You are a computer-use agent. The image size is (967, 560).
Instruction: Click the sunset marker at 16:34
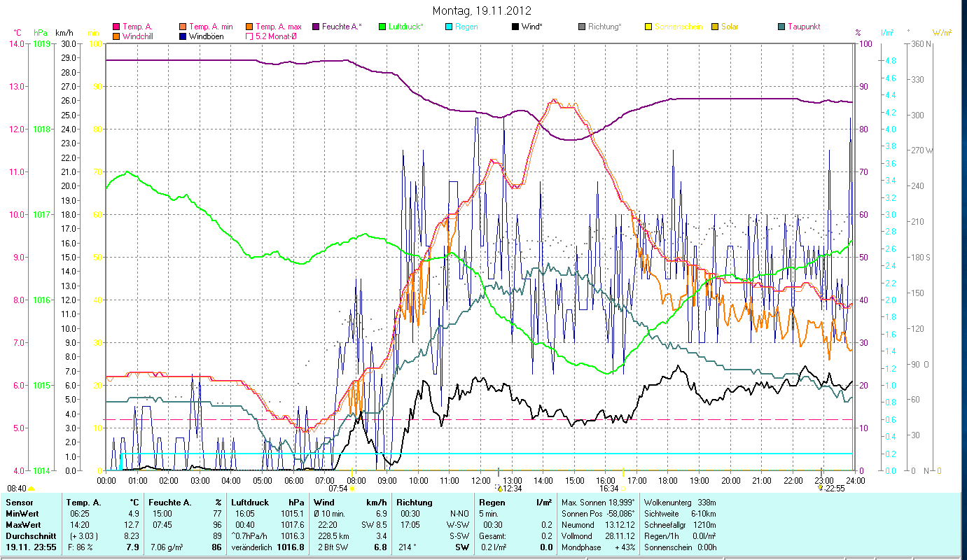pyautogui.click(x=622, y=489)
